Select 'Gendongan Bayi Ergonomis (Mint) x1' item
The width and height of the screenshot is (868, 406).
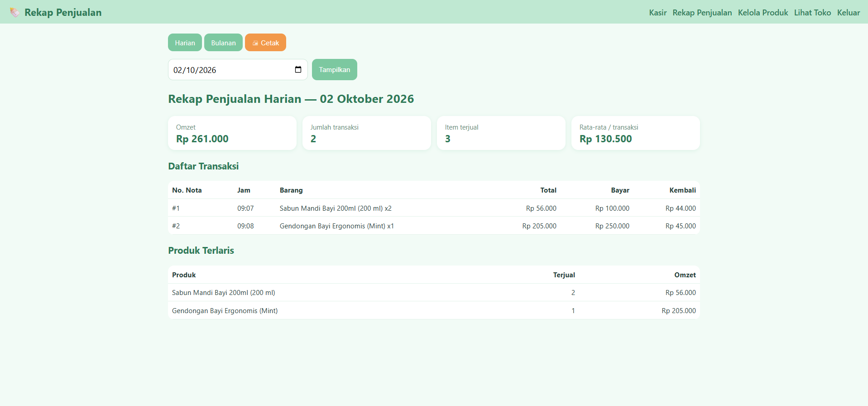coord(337,226)
